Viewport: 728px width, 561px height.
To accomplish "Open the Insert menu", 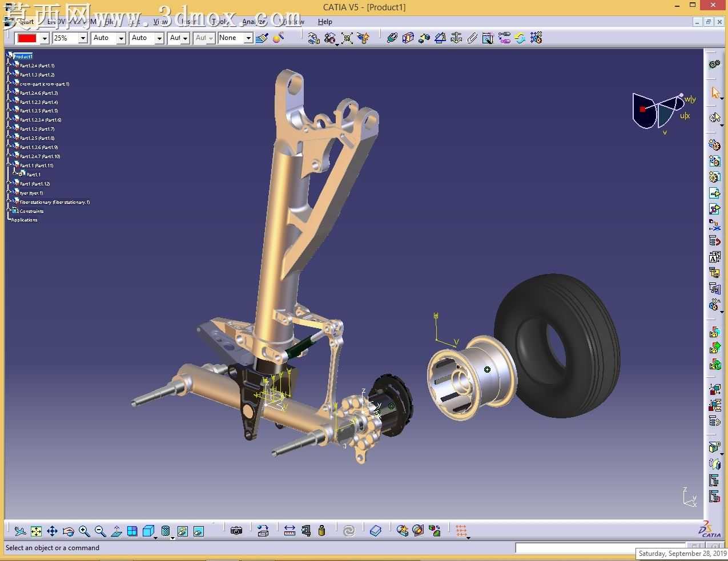I will pos(190,22).
